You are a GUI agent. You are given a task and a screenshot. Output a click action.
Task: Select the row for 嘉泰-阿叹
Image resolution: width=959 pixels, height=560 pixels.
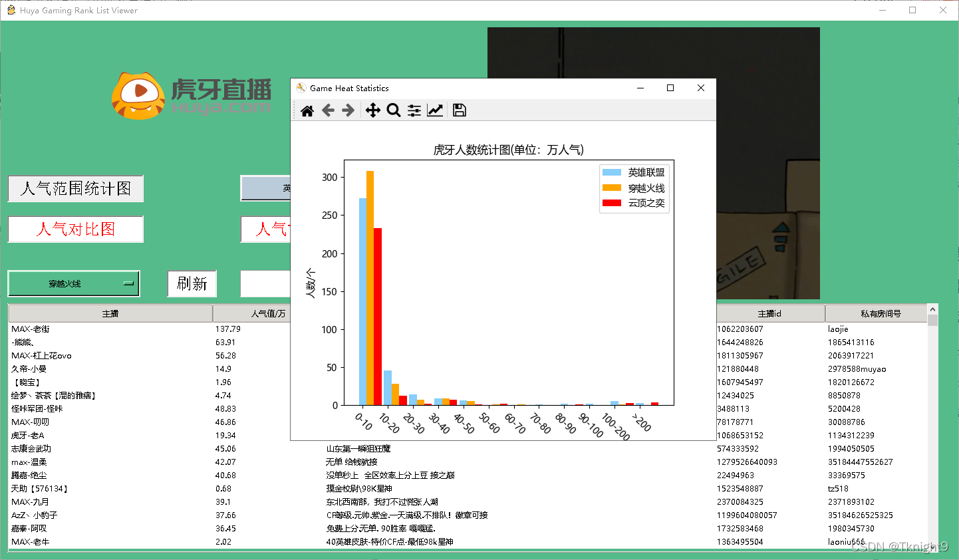[468, 529]
